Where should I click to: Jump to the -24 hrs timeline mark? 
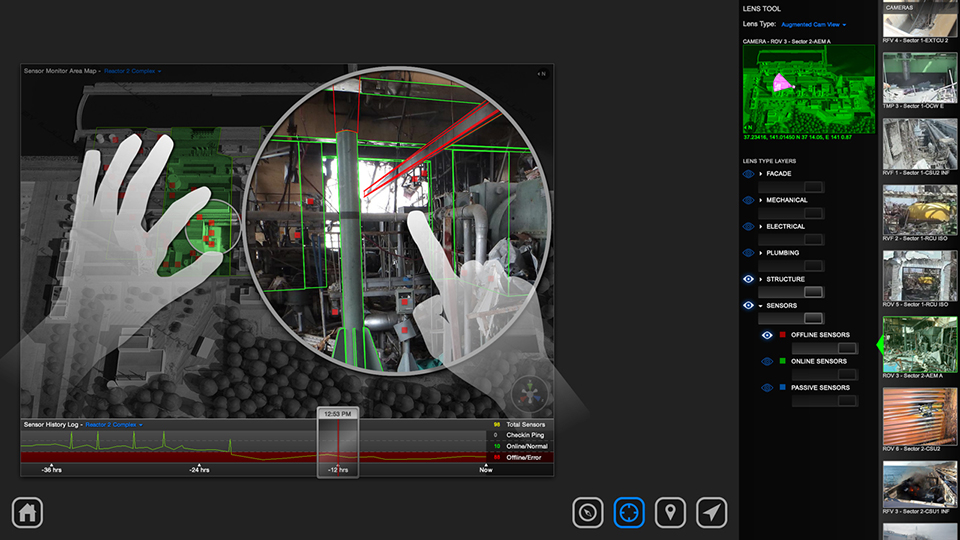pyautogui.click(x=199, y=470)
